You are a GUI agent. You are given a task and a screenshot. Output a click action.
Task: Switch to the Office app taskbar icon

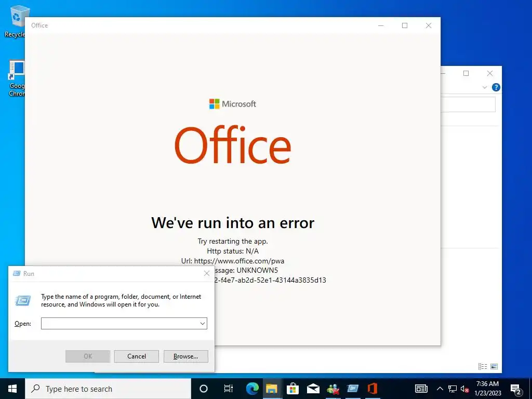[x=372, y=389]
